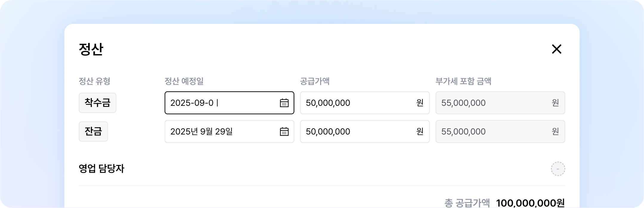Open calendar picker for 잔금 date
Viewport: 644px width, 208px height.
coord(284,131)
